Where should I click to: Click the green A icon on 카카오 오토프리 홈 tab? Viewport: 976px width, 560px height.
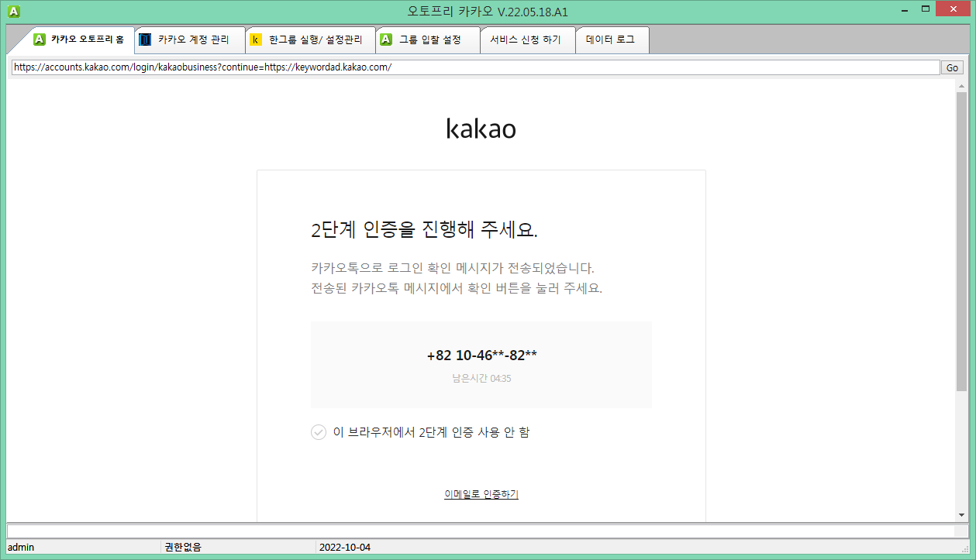tap(39, 39)
